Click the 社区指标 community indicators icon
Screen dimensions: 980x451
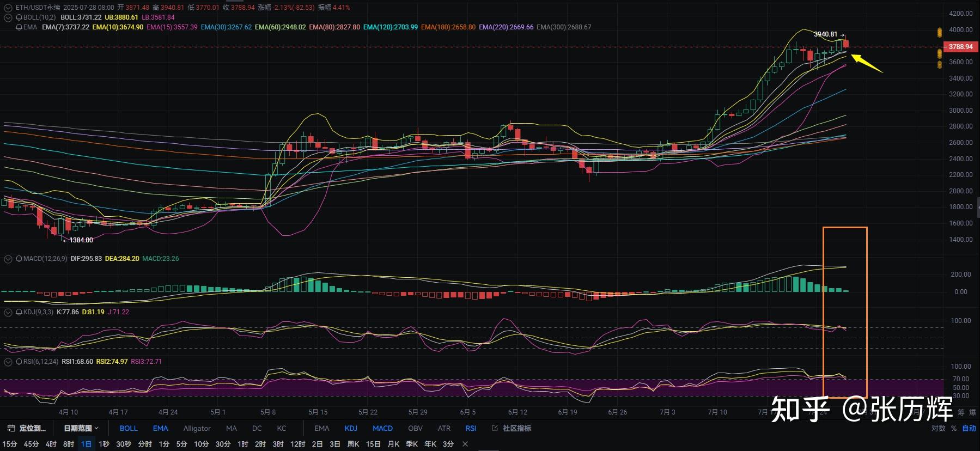tap(495, 428)
